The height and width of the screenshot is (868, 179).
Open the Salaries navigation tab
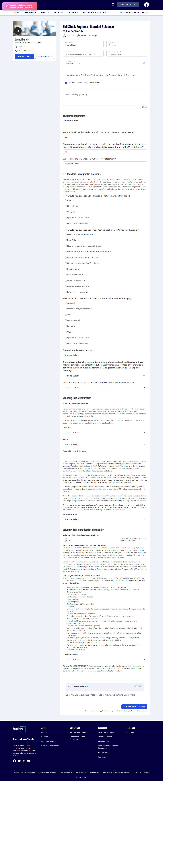(73, 12)
